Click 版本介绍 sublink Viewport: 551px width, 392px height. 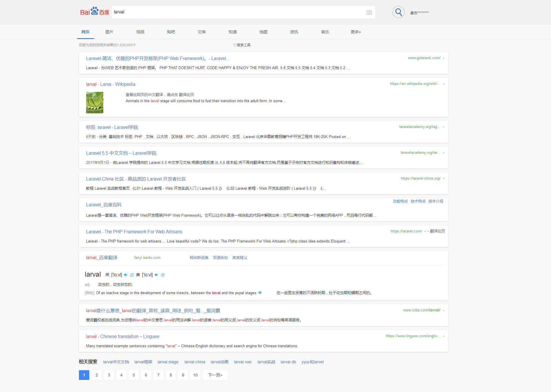(436, 201)
